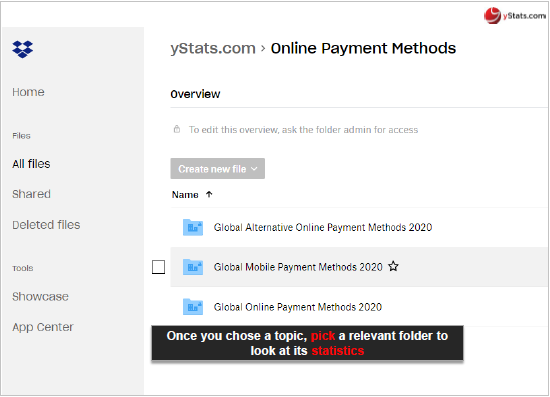Expand the Create new file dropdown
The height and width of the screenshot is (397, 550).
click(x=217, y=169)
